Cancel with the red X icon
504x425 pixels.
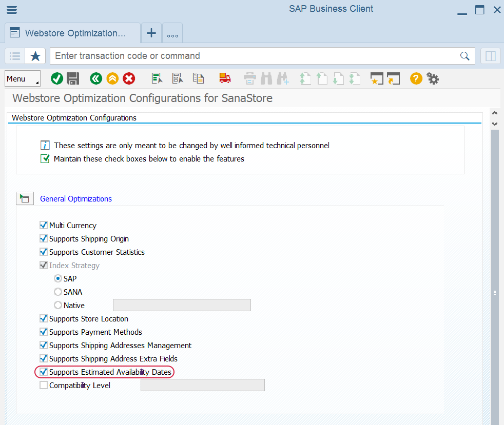[x=129, y=78]
